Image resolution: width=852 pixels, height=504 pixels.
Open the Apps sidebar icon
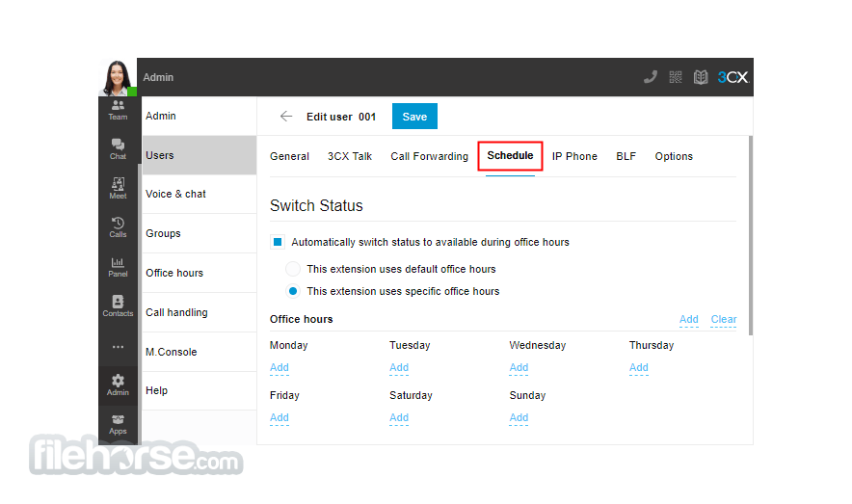coord(118,425)
